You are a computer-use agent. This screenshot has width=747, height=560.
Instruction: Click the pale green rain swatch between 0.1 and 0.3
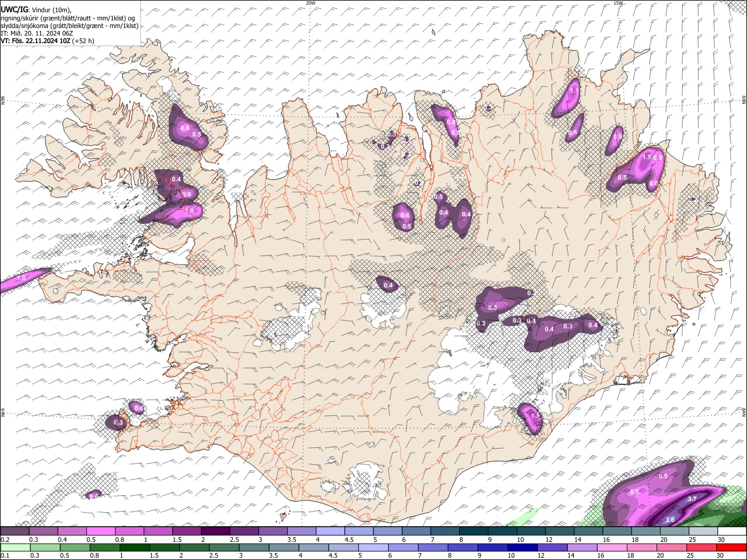(15, 547)
